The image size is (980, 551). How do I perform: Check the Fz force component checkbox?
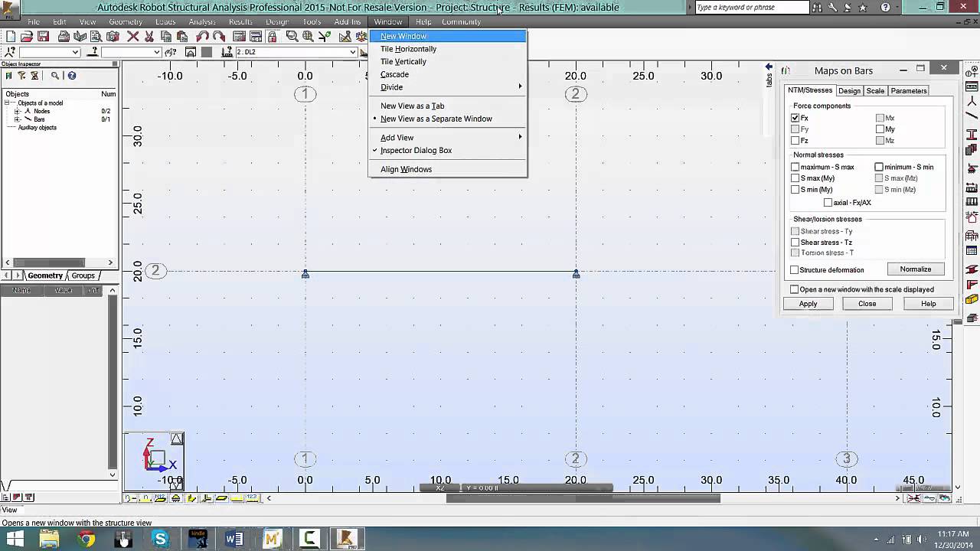(x=795, y=141)
